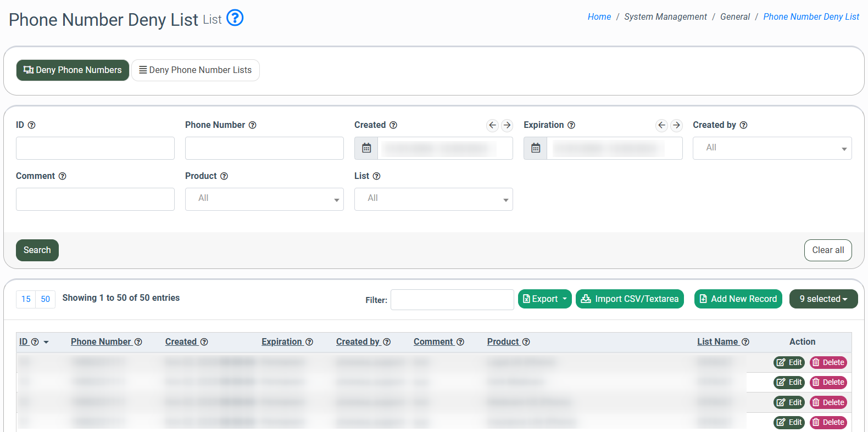Sort table by ID column header
868x432 pixels.
(24, 341)
